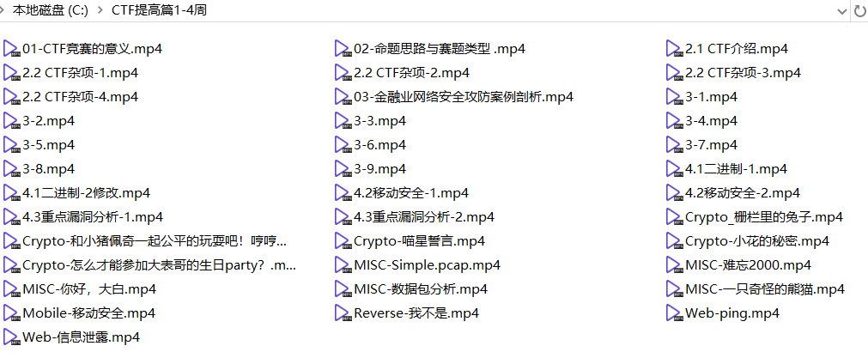This screenshot has width=868, height=358.
Task: Select the icon of 03-金融业网络安全攻防案例剖析.mp4
Action: pyautogui.click(x=343, y=97)
